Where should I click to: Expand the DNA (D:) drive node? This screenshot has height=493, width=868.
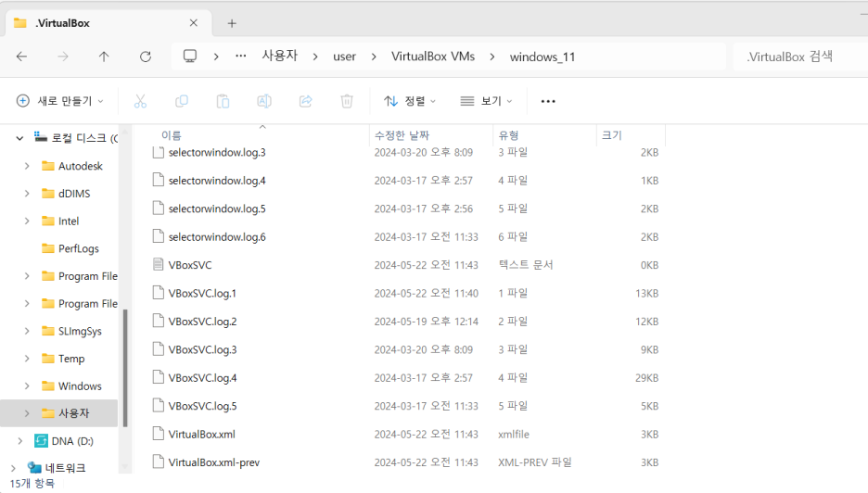[x=19, y=441]
